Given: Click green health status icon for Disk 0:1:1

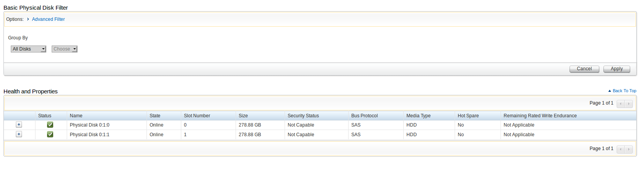Looking at the screenshot, I should click(x=50, y=134).
